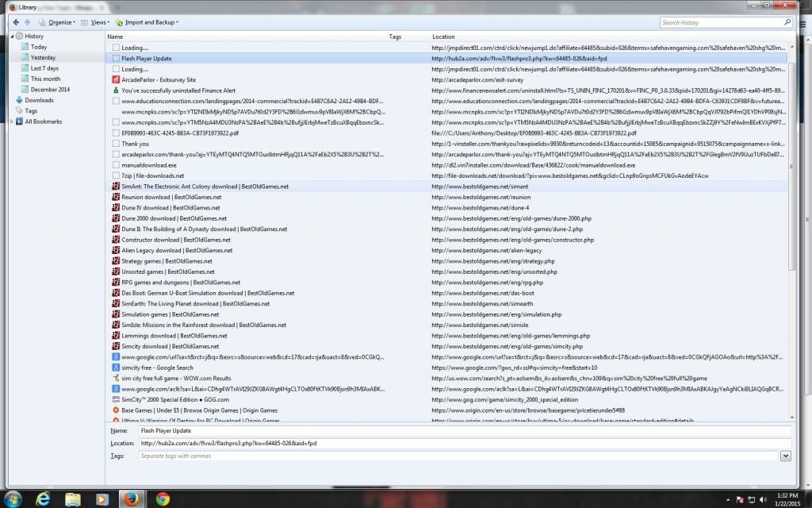Click the SimAnt download entry favicon
This screenshot has height=508, width=812.
click(116, 186)
